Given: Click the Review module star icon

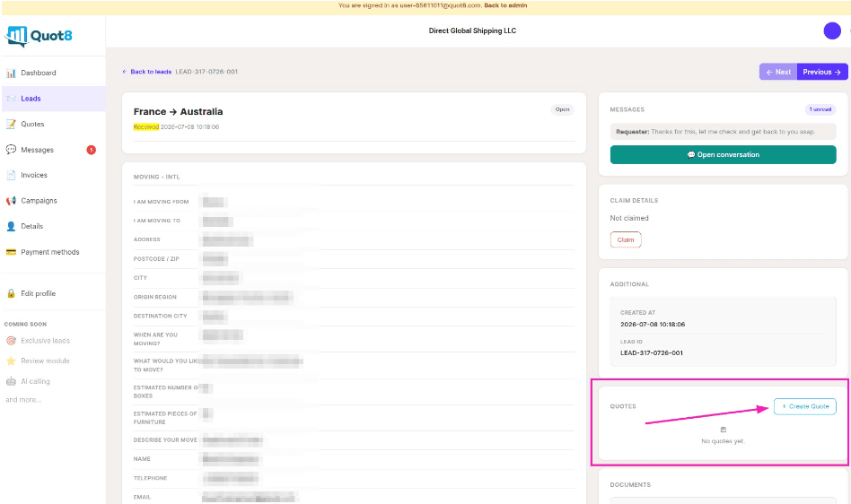Looking at the screenshot, I should point(11,361).
